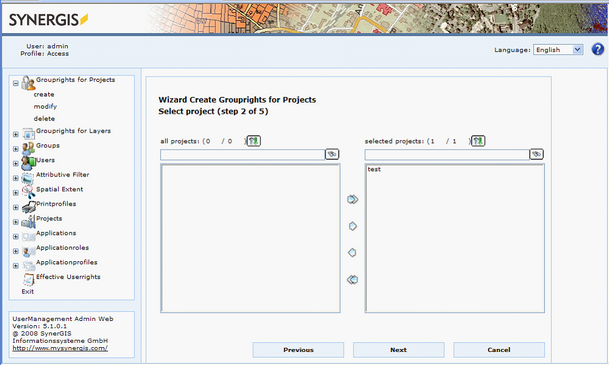
Task: Open the help question mark icon
Action: click(x=598, y=49)
